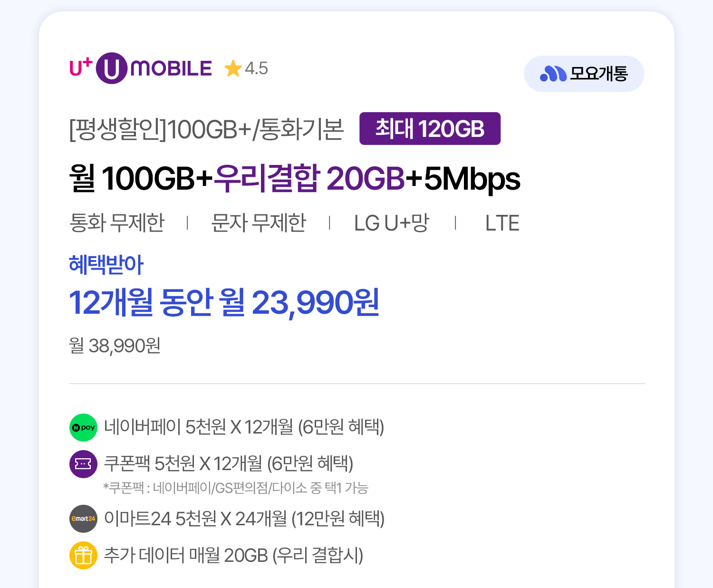Click the 12개월 동안 월 23,990원 price
The width and height of the screenshot is (713, 588).
point(224,303)
